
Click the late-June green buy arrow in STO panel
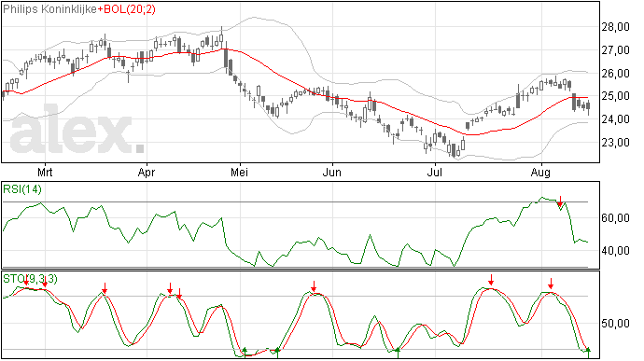point(398,353)
